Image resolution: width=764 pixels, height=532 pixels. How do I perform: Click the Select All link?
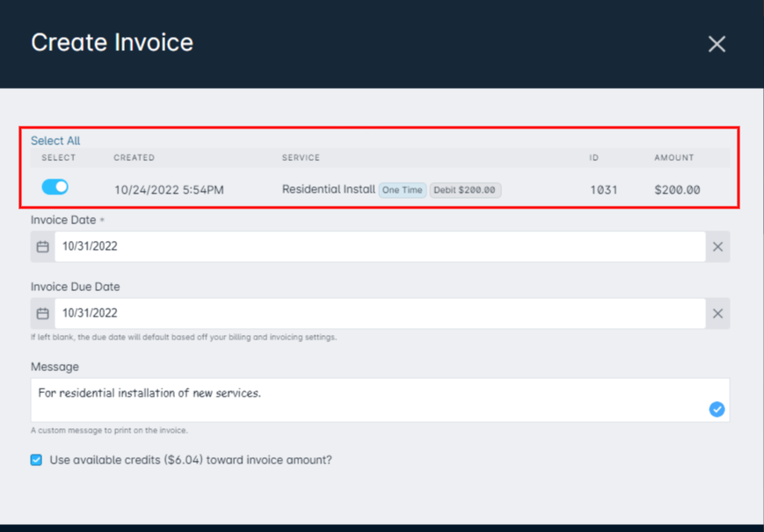click(55, 141)
